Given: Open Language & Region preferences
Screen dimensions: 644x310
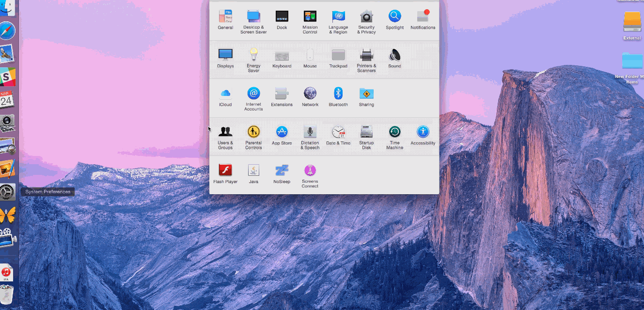Looking at the screenshot, I should pos(338,22).
